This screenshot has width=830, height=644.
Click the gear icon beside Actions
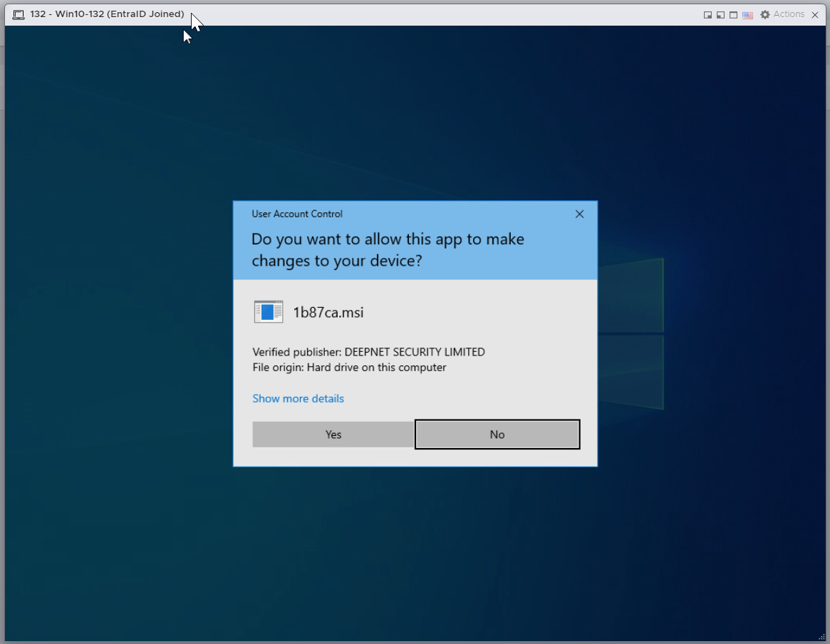tap(765, 15)
